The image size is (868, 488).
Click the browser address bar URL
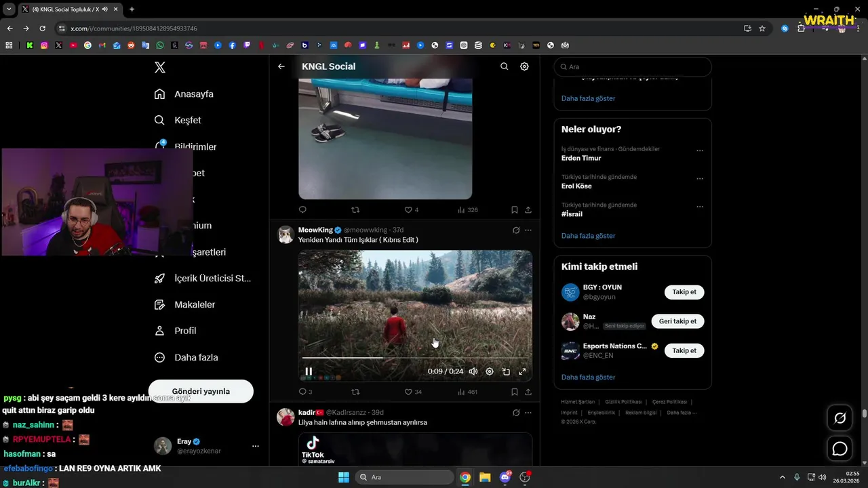click(134, 28)
